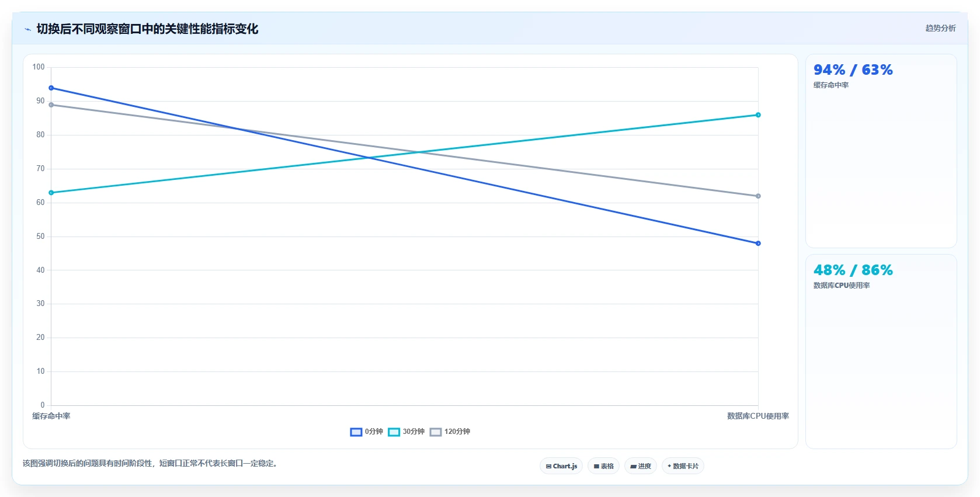Click the 数据库CPU使用率 x-axis label
980x497 pixels.
tap(758, 416)
